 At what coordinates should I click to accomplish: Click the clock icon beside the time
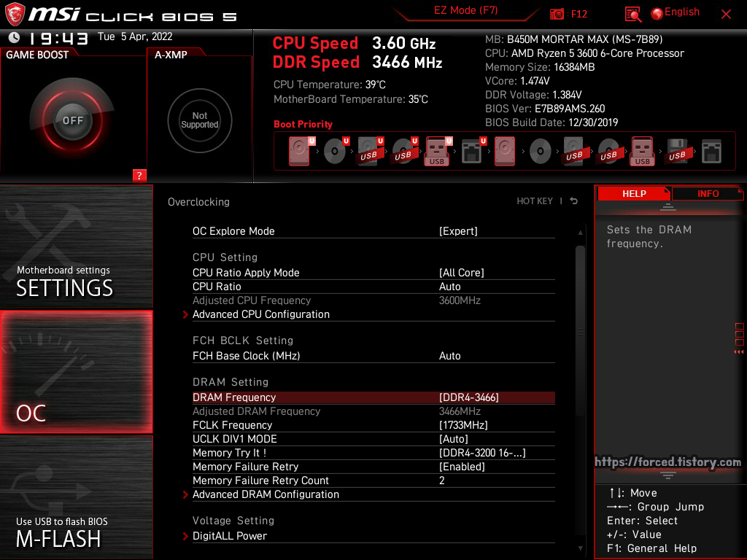[x=15, y=37]
